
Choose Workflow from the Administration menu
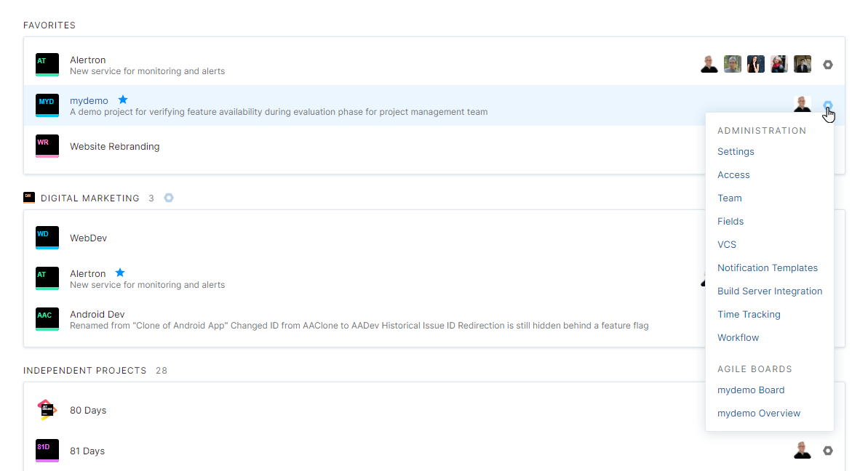[738, 338]
